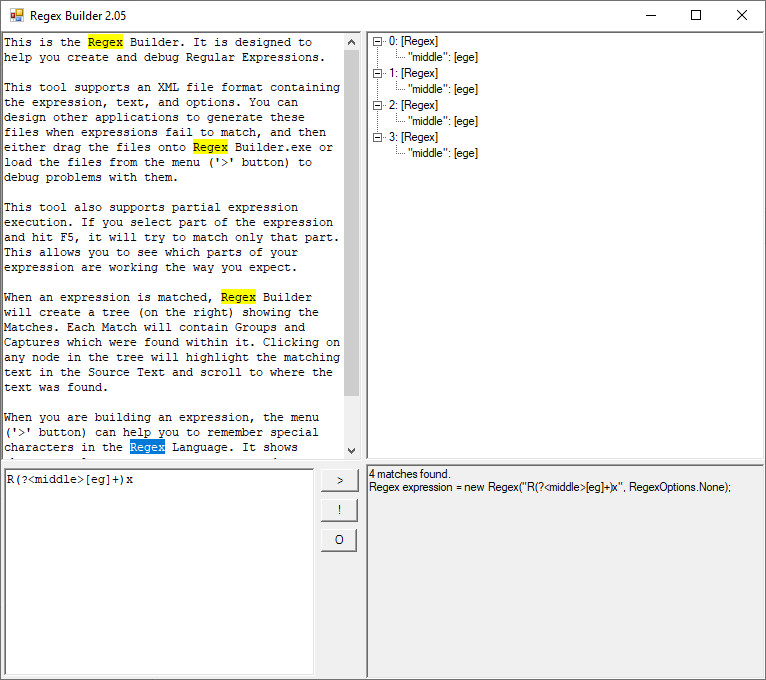Image resolution: width=766 pixels, height=680 pixels.
Task: Collapse match node 1: [Regex]
Action: [377, 73]
